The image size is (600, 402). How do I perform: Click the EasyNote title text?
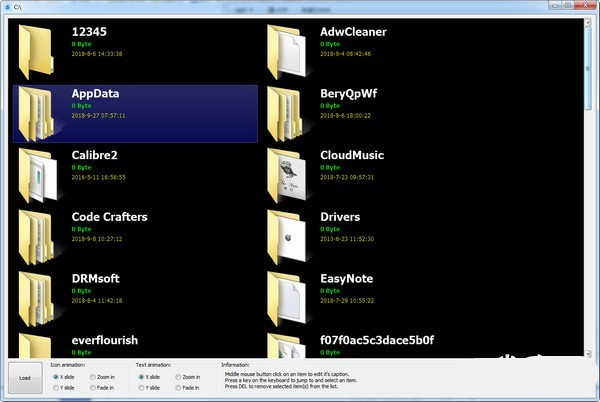point(347,279)
